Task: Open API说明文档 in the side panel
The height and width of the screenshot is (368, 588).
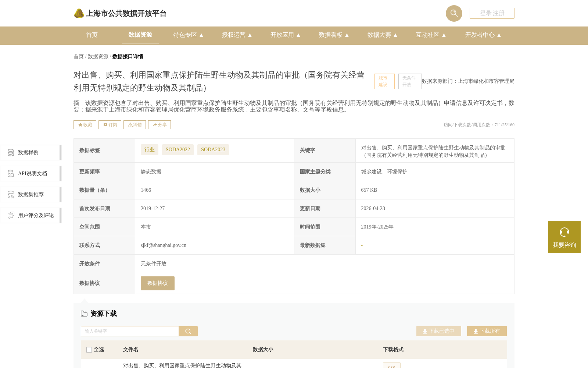Action: pyautogui.click(x=31, y=173)
